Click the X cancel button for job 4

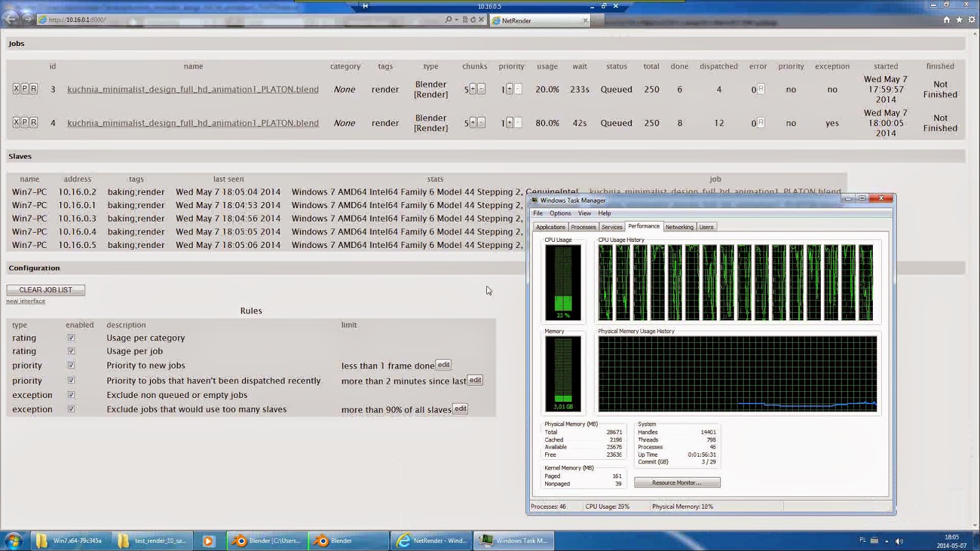point(17,122)
